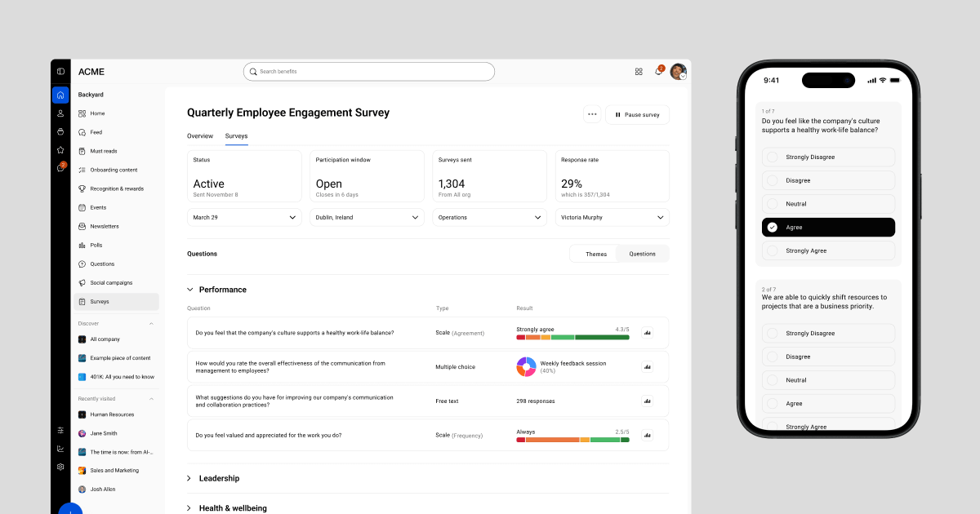The height and width of the screenshot is (514, 980).
Task: Open the Victoria Murphy filter dropdown
Action: tap(612, 218)
